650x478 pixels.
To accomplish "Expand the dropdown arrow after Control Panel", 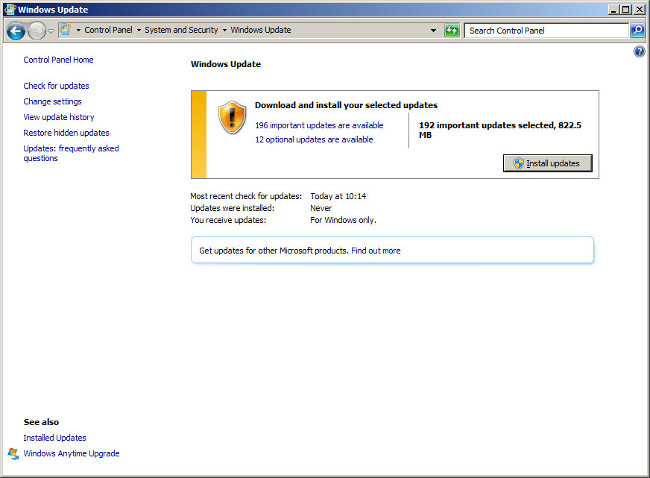I will pos(138,31).
